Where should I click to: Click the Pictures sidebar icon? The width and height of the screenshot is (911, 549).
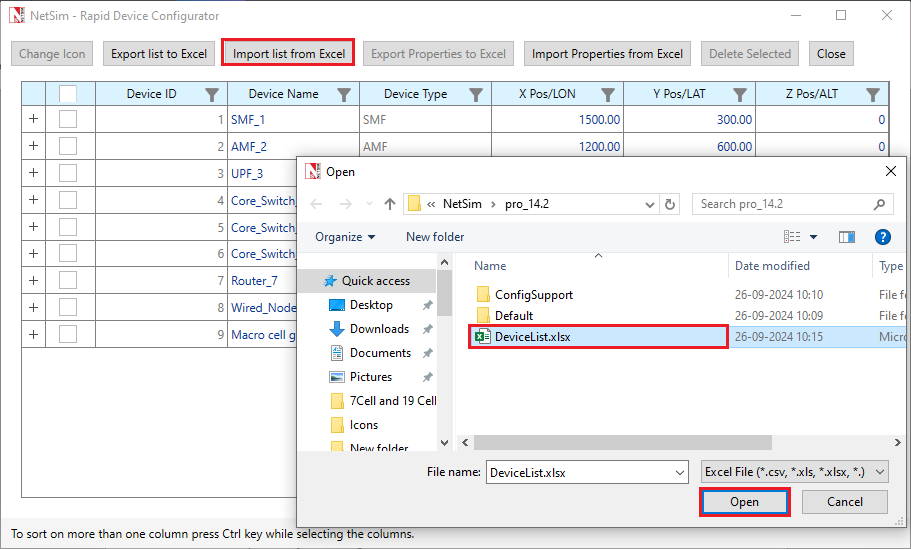tap(337, 377)
